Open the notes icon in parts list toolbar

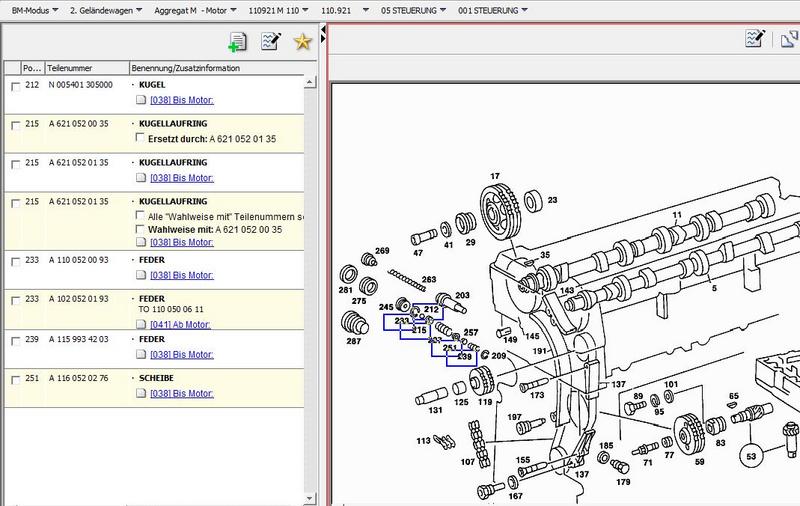(270, 41)
